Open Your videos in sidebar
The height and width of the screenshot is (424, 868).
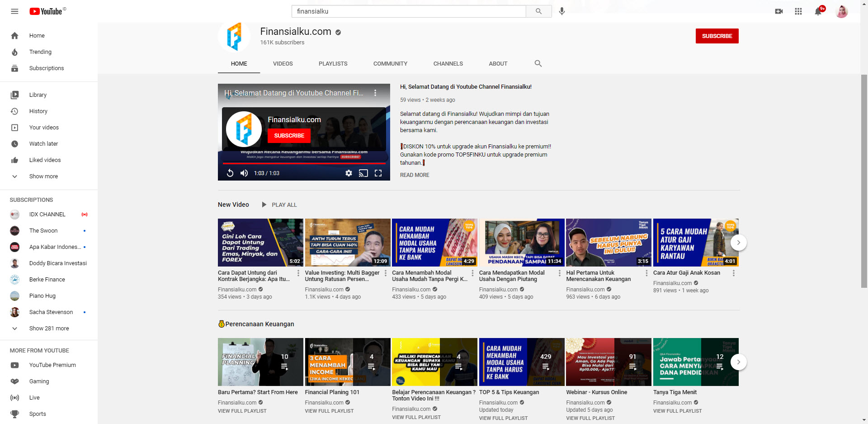tap(49, 128)
